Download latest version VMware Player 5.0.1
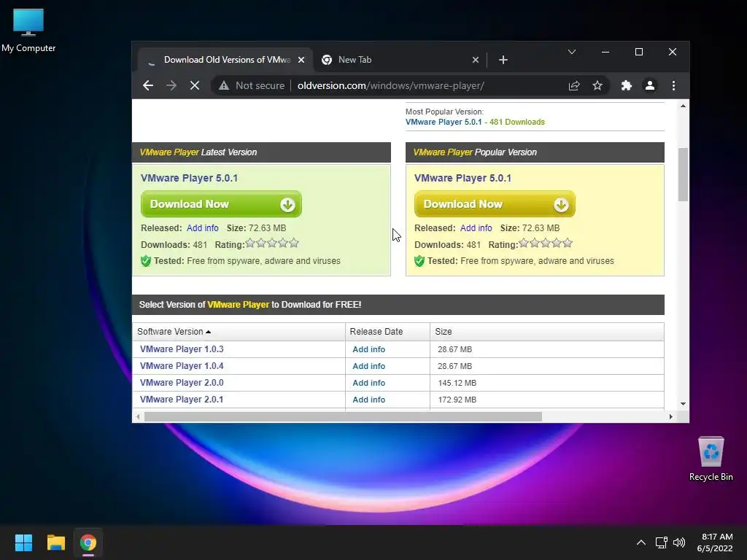 tap(221, 204)
